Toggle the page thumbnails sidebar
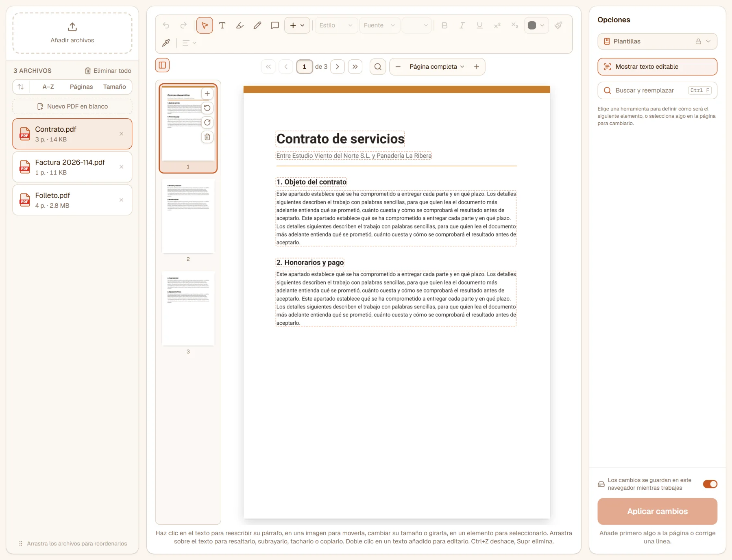The width and height of the screenshot is (732, 560). coord(162,65)
